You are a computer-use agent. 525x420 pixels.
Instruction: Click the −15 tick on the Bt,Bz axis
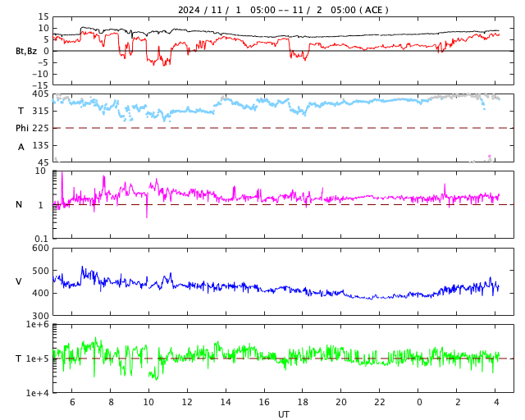(x=40, y=85)
